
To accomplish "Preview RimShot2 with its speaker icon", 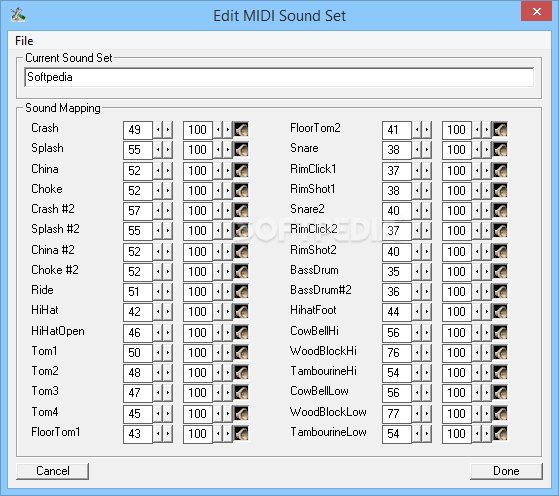I will tap(500, 252).
